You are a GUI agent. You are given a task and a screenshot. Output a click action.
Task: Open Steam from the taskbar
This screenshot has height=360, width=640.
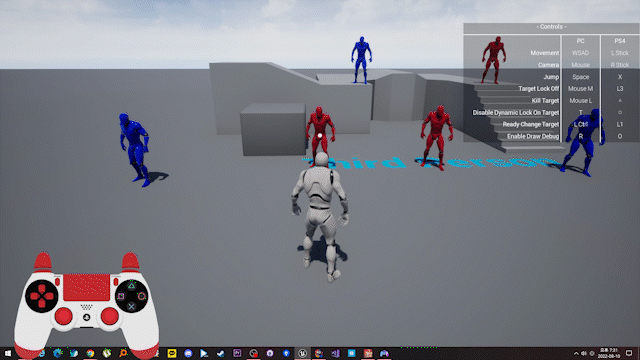pos(221,353)
